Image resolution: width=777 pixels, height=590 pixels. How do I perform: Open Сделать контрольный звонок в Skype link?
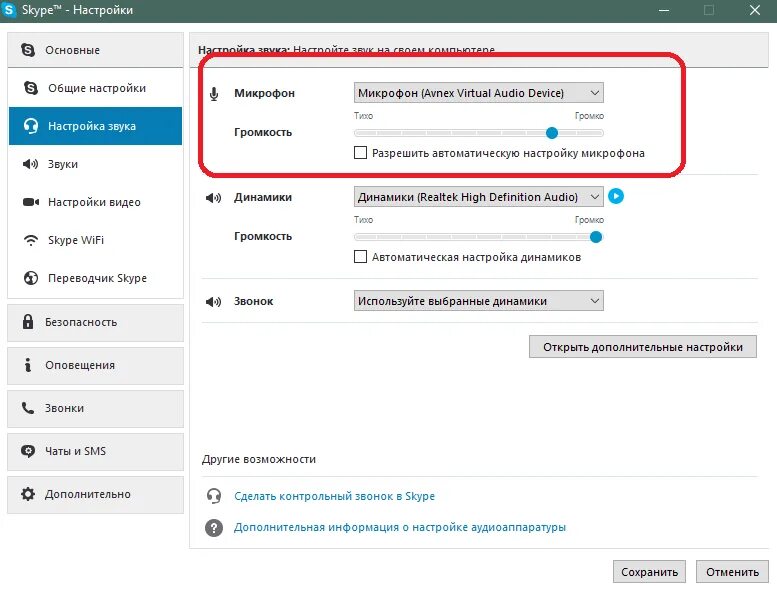click(334, 496)
